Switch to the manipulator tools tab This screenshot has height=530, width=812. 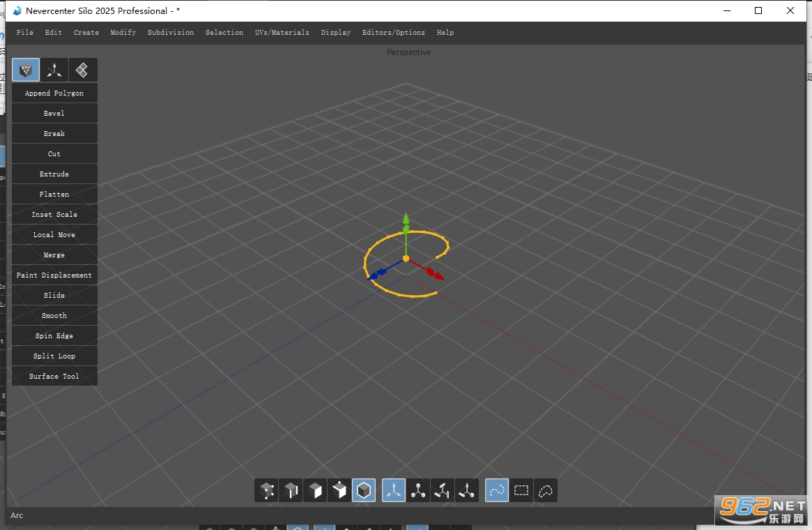pos(54,70)
